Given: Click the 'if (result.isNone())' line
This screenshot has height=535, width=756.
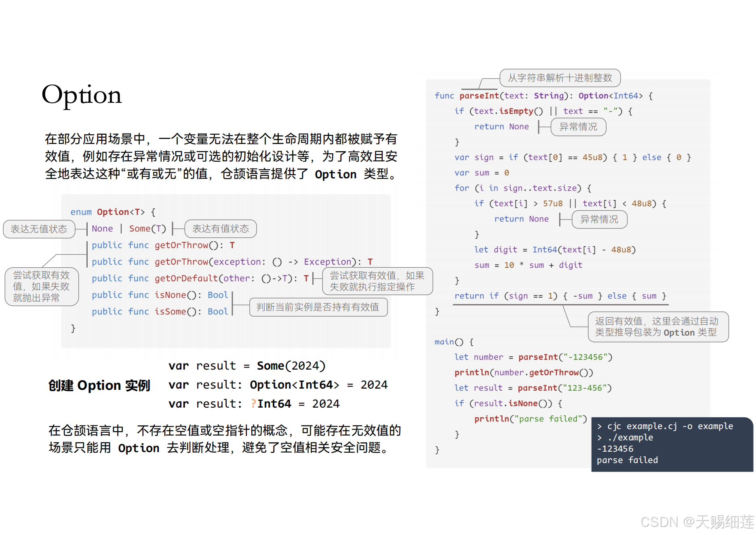Looking at the screenshot, I should (508, 403).
